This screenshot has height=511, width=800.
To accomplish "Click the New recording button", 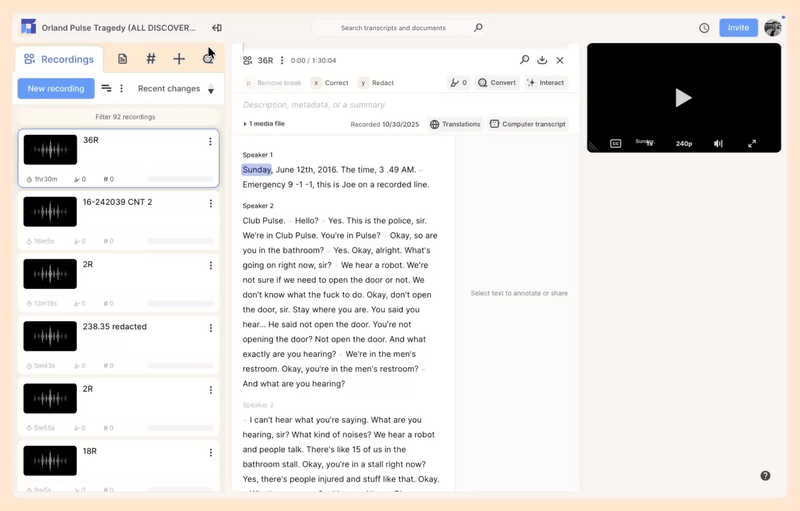I will pyautogui.click(x=56, y=88).
